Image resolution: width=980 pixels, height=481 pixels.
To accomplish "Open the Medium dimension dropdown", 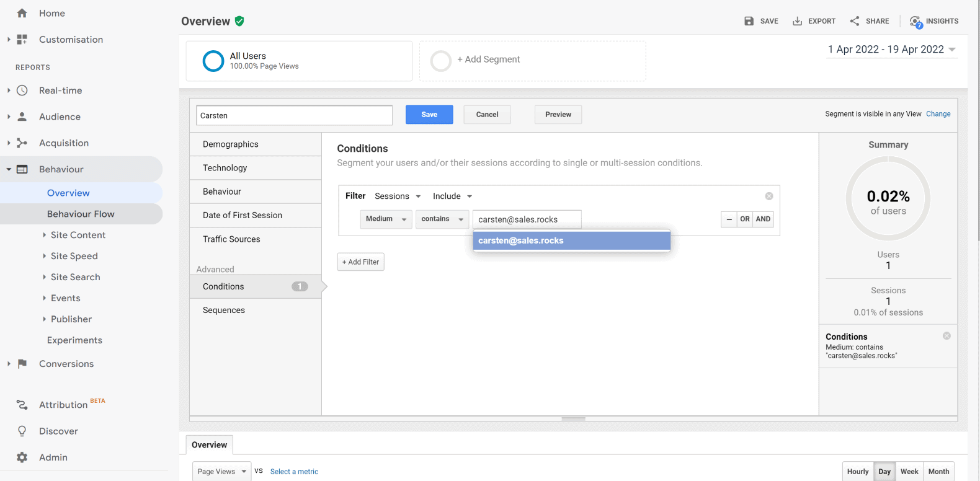I will (386, 219).
